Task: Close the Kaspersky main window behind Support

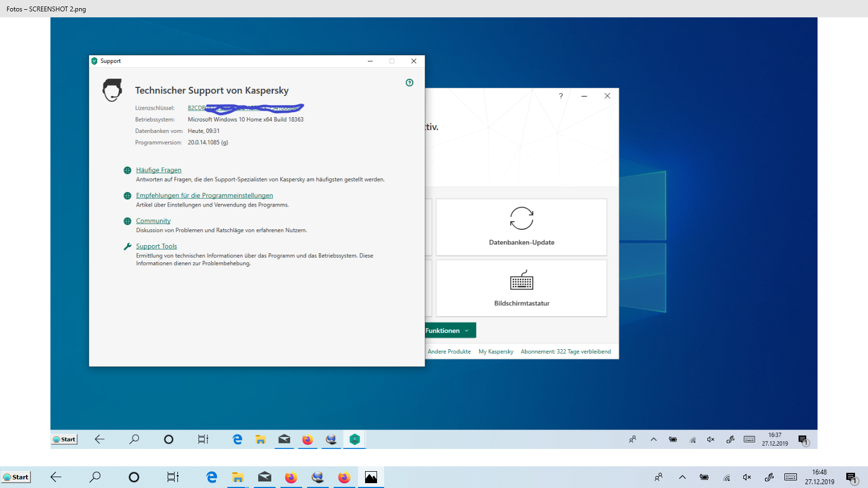Action: point(607,96)
